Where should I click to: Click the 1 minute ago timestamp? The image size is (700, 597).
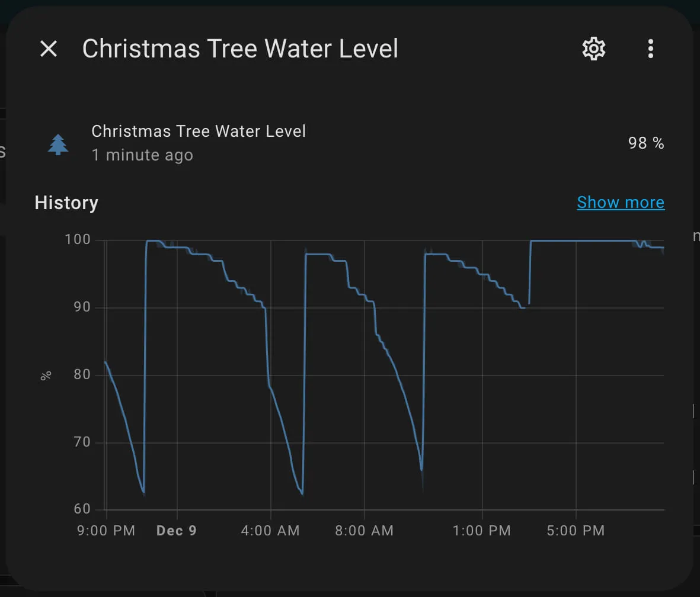pyautogui.click(x=142, y=155)
